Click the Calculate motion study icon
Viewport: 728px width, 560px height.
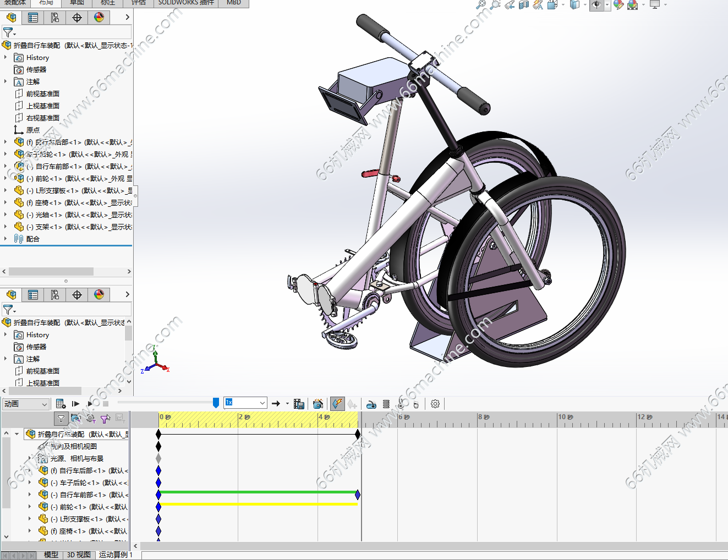point(61,404)
